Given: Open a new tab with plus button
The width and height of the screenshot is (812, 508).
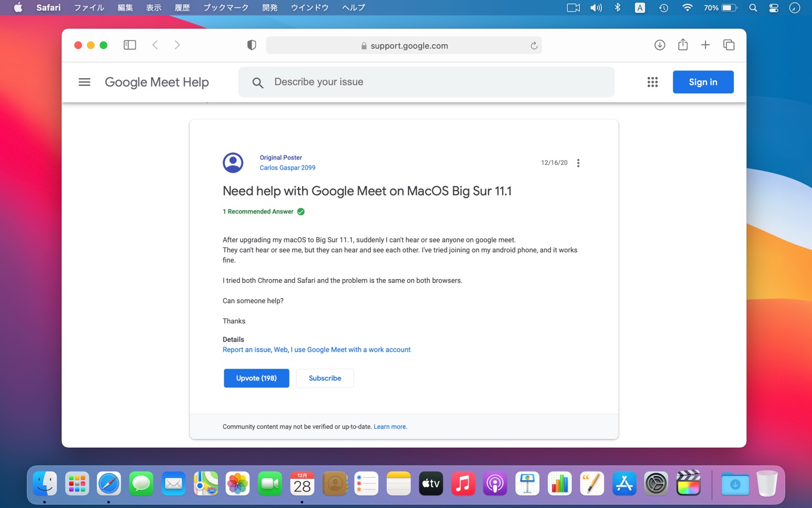Looking at the screenshot, I should pyautogui.click(x=705, y=45).
